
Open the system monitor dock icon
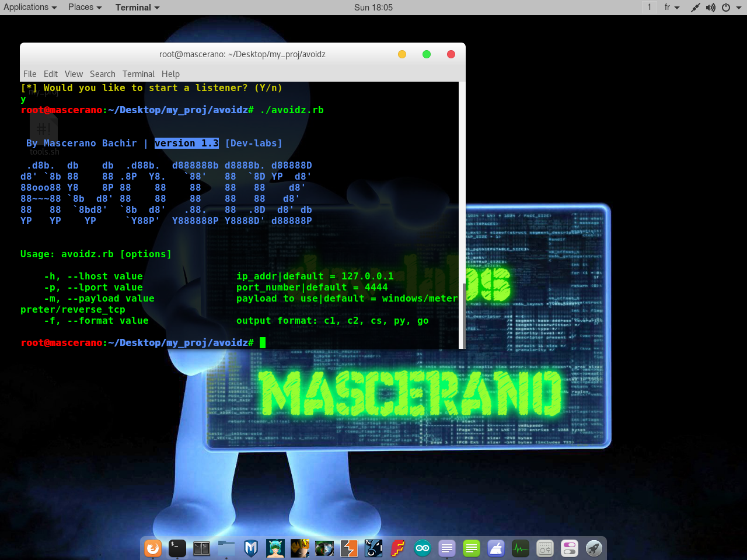521,548
